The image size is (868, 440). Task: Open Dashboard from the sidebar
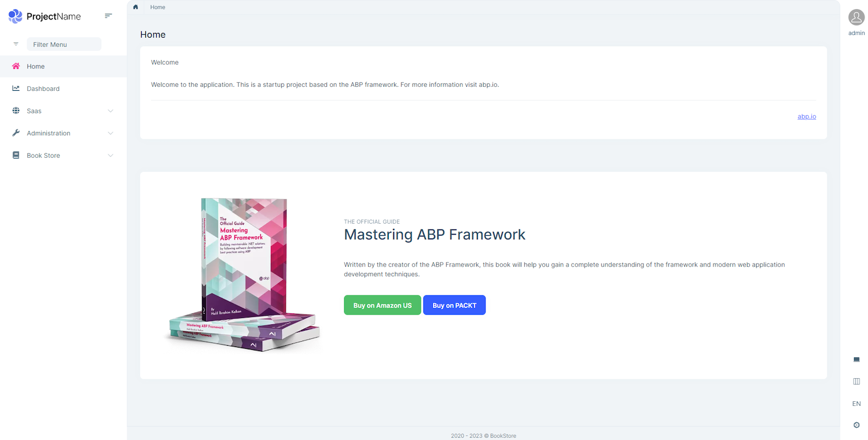(x=64, y=88)
